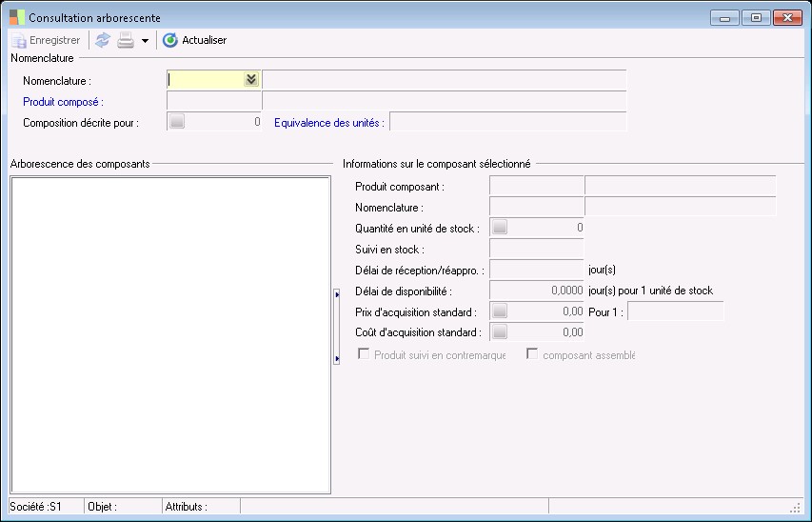Screen dimensions: 812x522
Task: Click the Coût d'acquisition standard button
Action: [500, 331]
